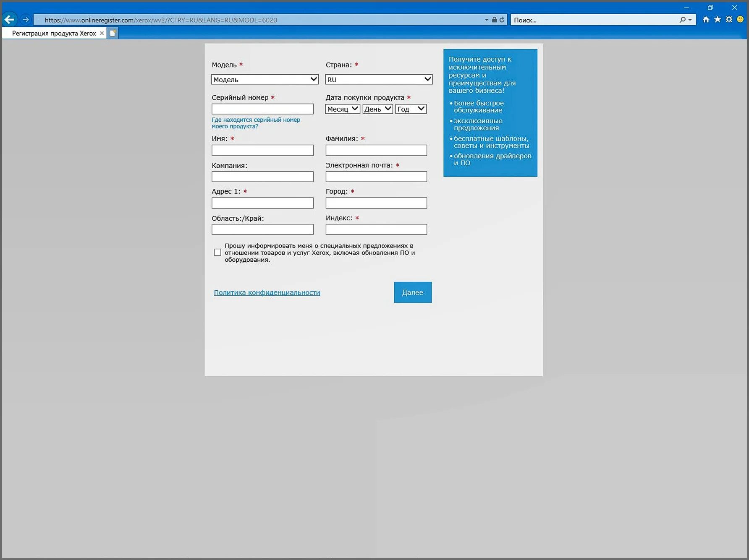Viewport: 749px width, 560px height.
Task: Open the browser Home page icon
Action: coord(706,19)
